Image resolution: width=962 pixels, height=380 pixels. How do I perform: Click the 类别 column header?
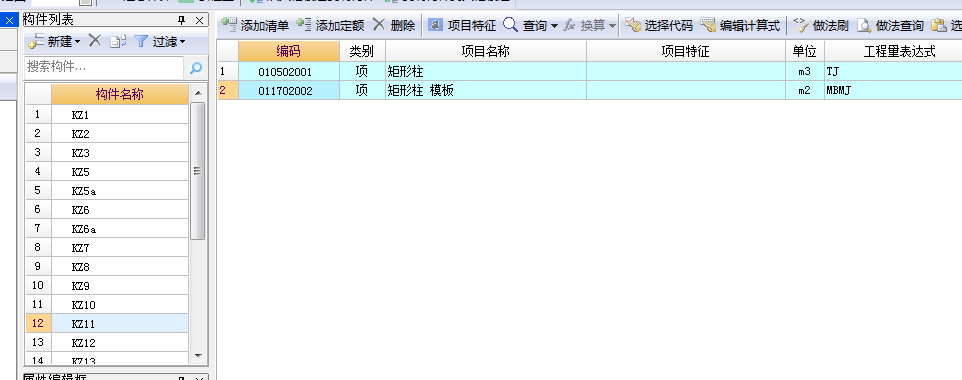point(362,51)
